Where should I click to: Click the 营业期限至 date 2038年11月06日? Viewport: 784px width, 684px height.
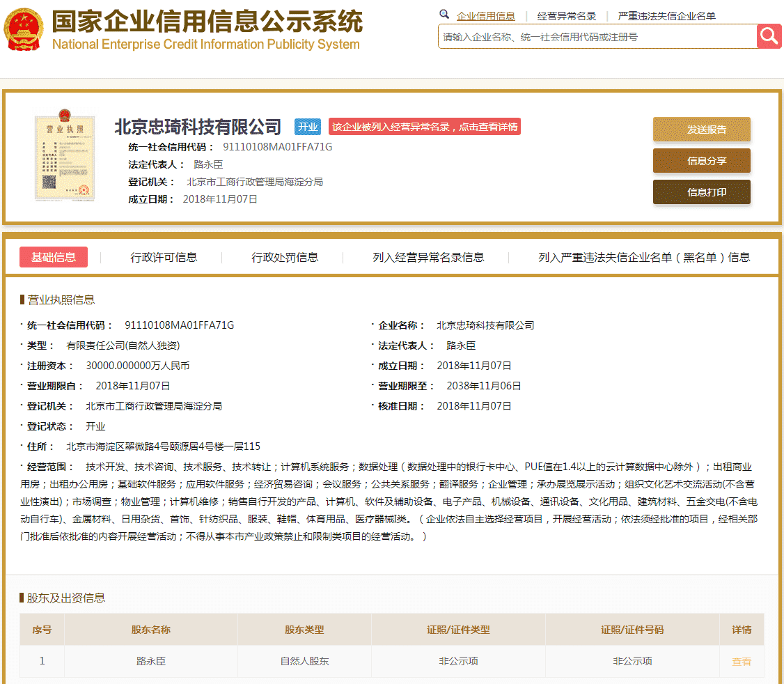coord(483,386)
